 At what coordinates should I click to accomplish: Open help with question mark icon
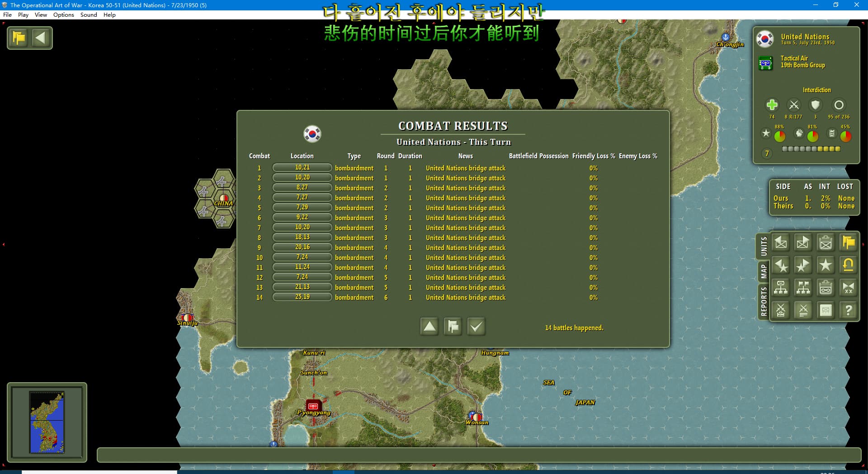[848, 310]
